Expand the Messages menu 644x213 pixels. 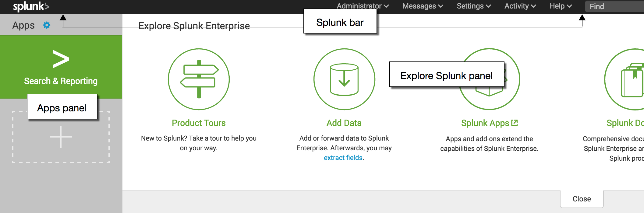423,6
